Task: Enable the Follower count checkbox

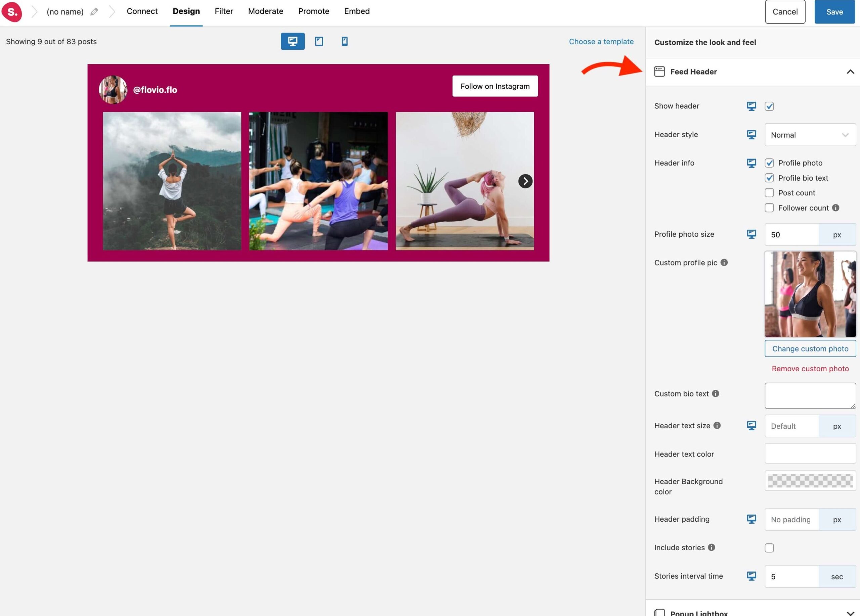Action: click(x=769, y=207)
